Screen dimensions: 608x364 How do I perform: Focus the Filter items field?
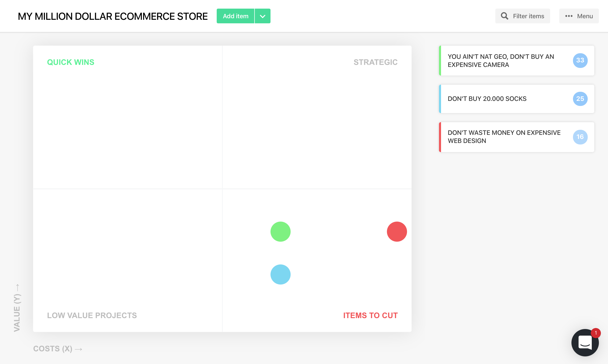click(x=528, y=16)
